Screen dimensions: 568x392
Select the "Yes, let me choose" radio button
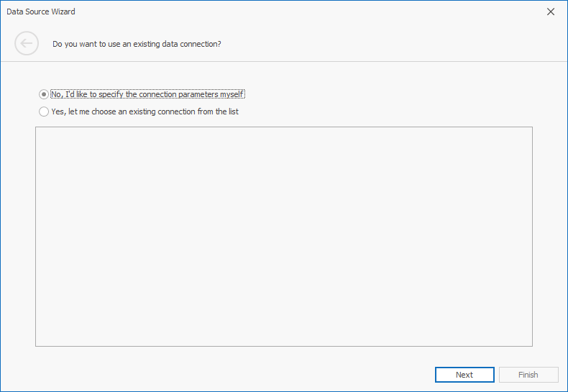[44, 111]
